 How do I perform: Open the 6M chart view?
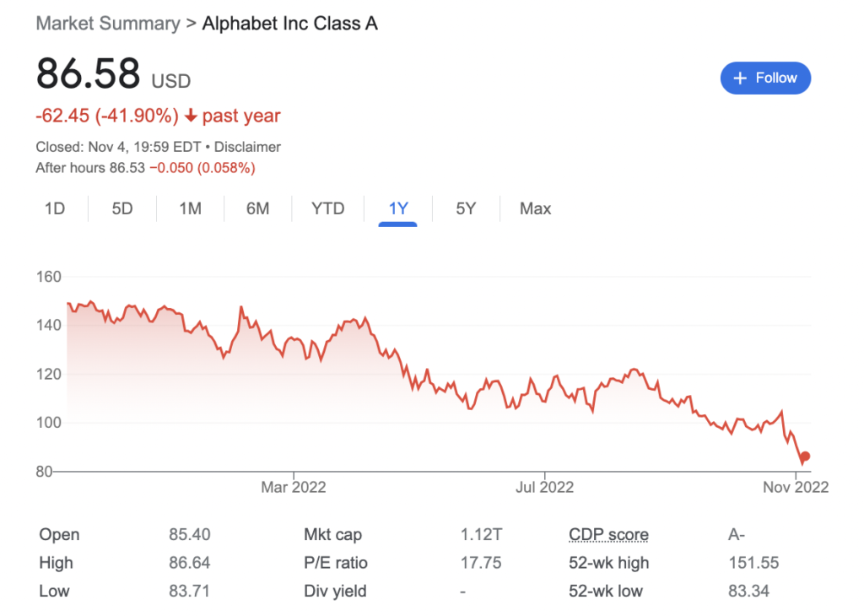pos(258,208)
